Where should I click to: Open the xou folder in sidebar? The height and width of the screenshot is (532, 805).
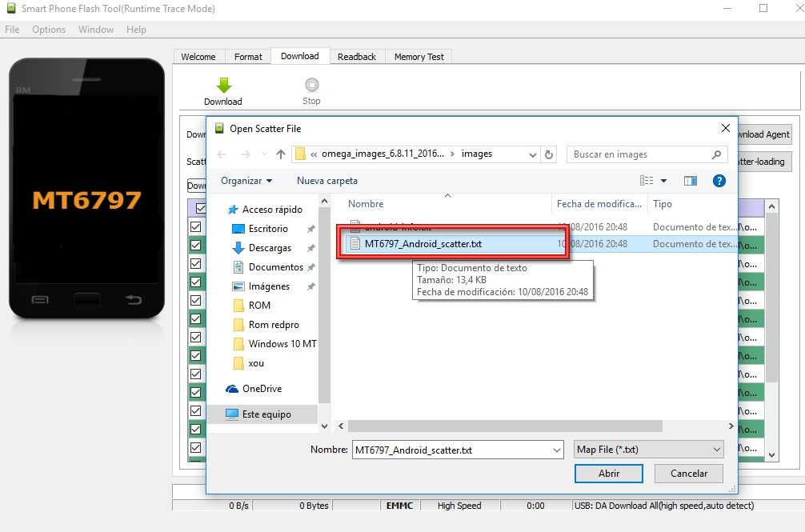click(256, 363)
